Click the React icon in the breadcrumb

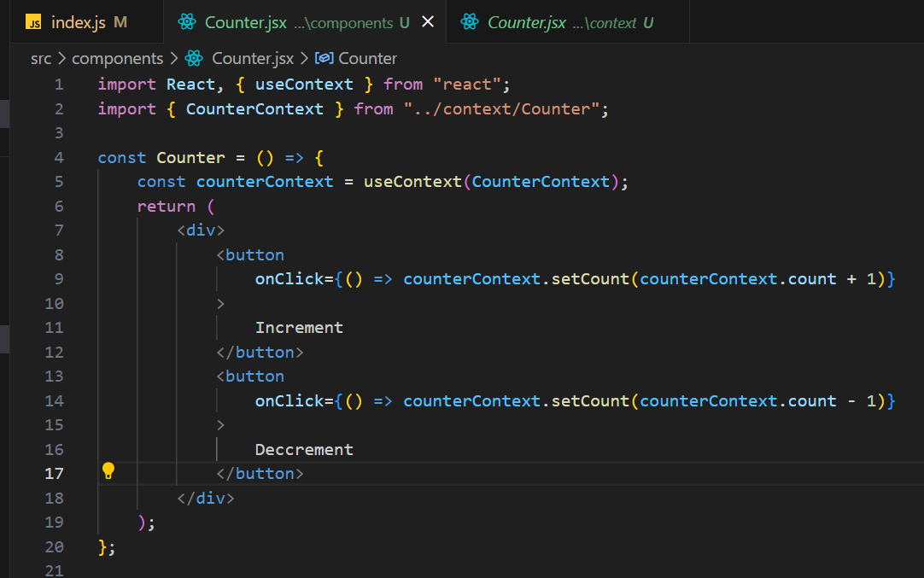[194, 58]
